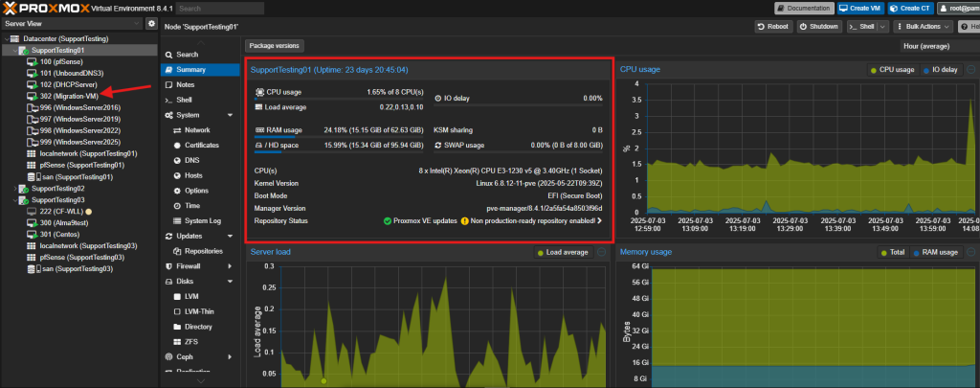
Task: Click the yellow warning icon in Repository Status
Action: 464,221
